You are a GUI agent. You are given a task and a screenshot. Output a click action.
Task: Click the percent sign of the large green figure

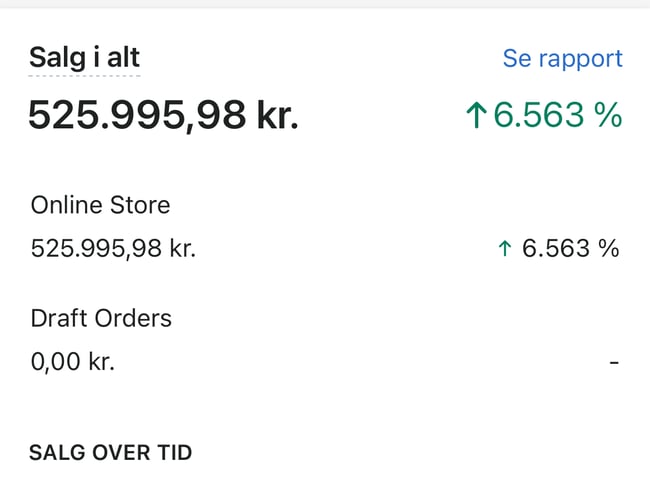point(607,116)
